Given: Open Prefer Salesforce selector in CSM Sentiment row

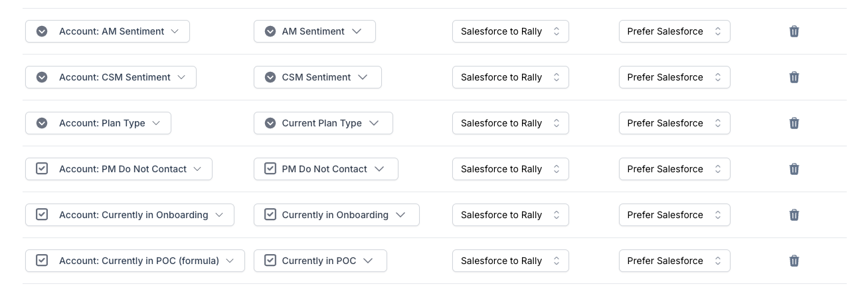Looking at the screenshot, I should point(674,77).
